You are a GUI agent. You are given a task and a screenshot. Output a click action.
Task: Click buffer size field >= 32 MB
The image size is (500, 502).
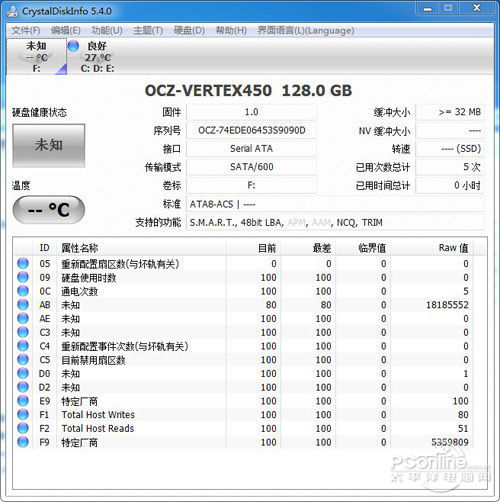(x=450, y=112)
